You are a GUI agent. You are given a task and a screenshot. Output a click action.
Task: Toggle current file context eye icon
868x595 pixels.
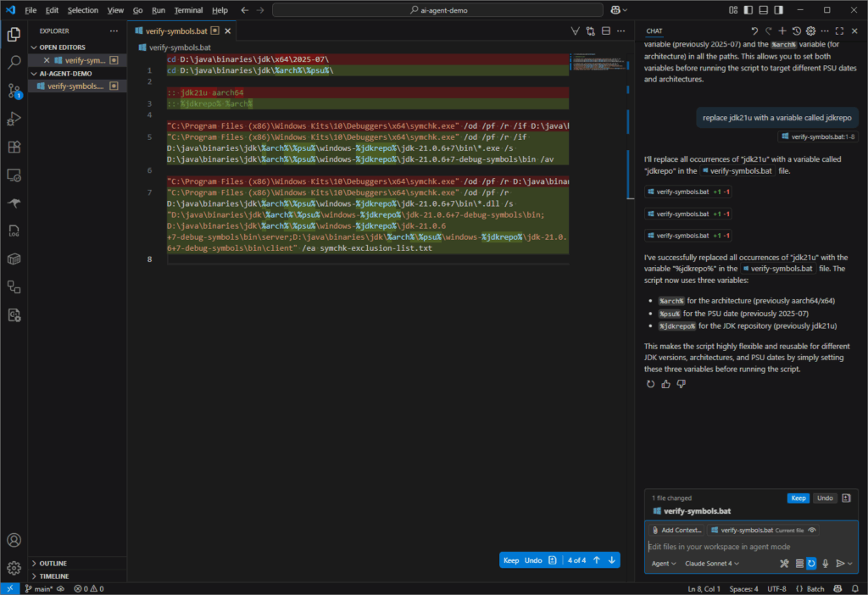click(812, 530)
